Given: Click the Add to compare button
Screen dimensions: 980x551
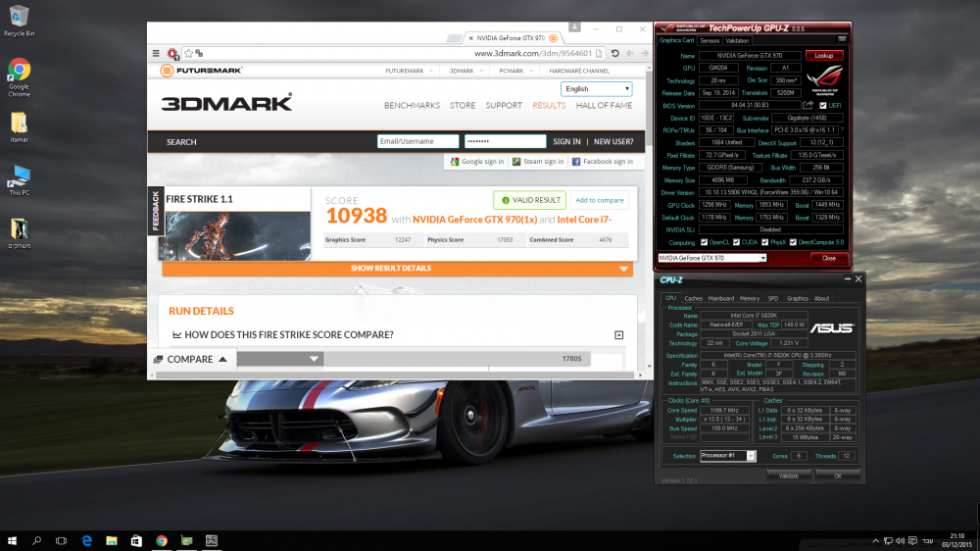Looking at the screenshot, I should pyautogui.click(x=599, y=200).
